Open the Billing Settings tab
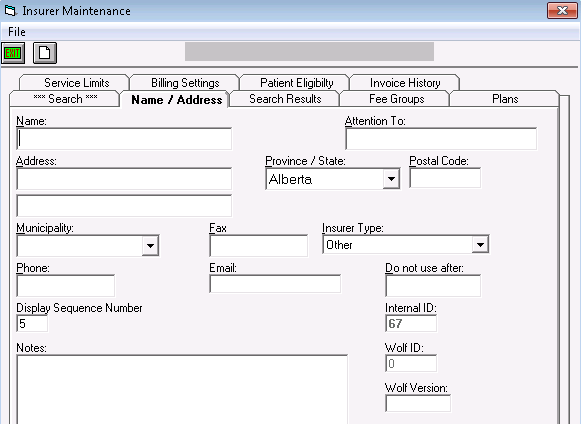Image resolution: width=581 pixels, height=424 pixels. 185,83
